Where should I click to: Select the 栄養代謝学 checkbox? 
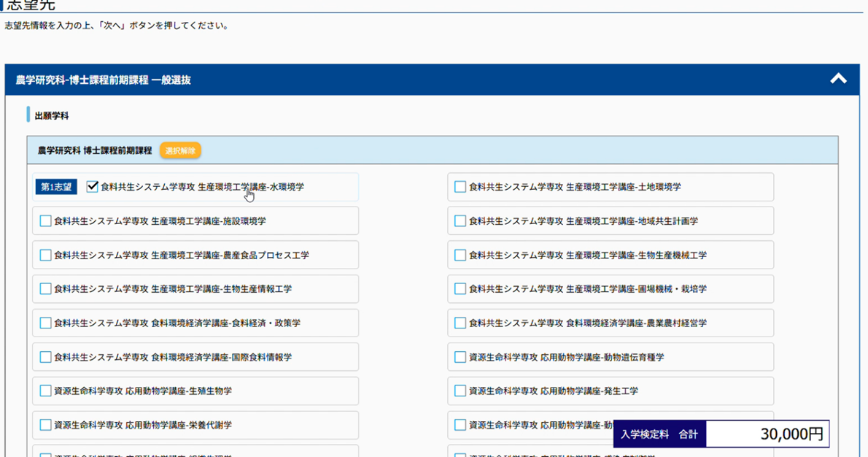46,425
